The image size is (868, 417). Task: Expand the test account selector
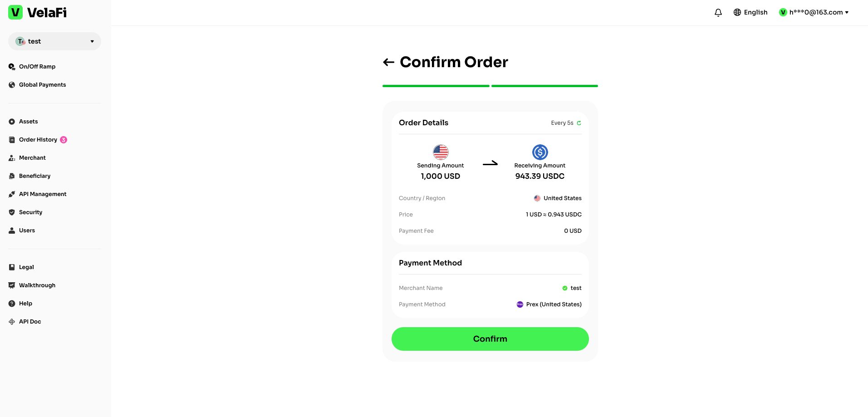(54, 41)
